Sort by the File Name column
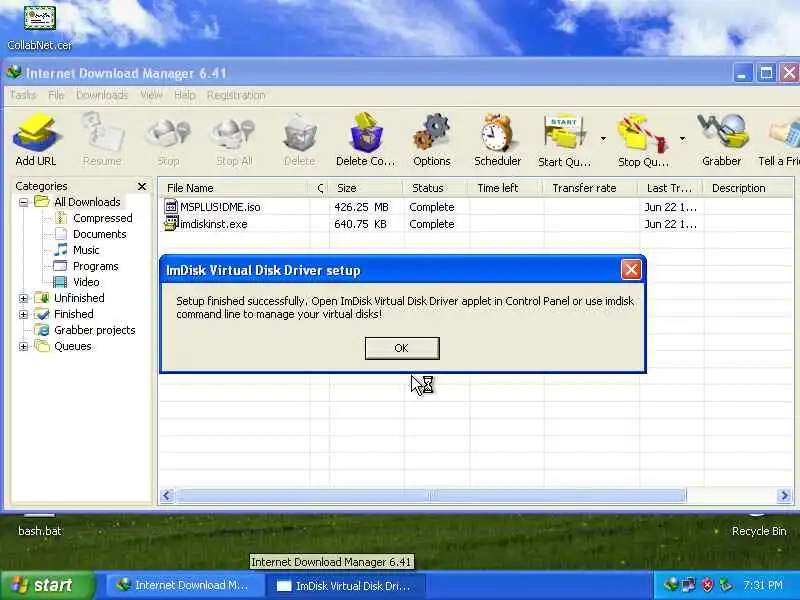Viewport: 800px width, 600px height. 235,188
